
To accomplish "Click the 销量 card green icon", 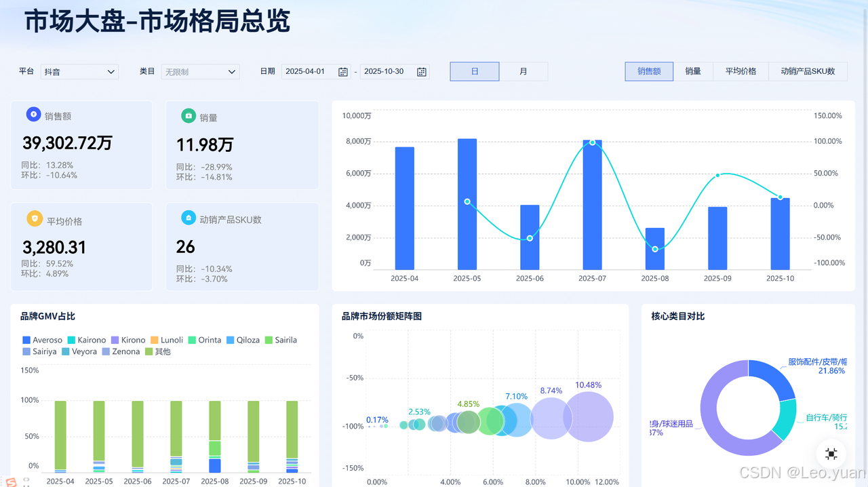I will [x=189, y=116].
